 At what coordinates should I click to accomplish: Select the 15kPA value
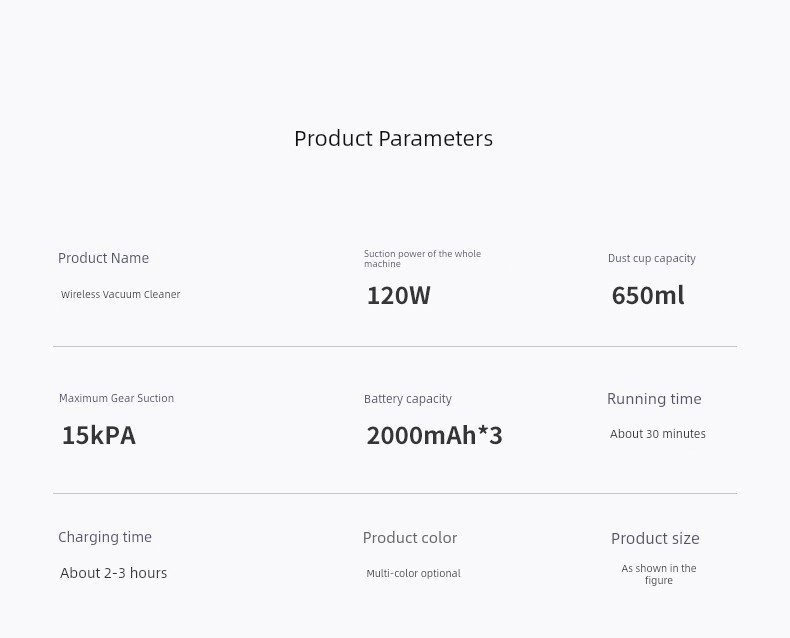99,435
